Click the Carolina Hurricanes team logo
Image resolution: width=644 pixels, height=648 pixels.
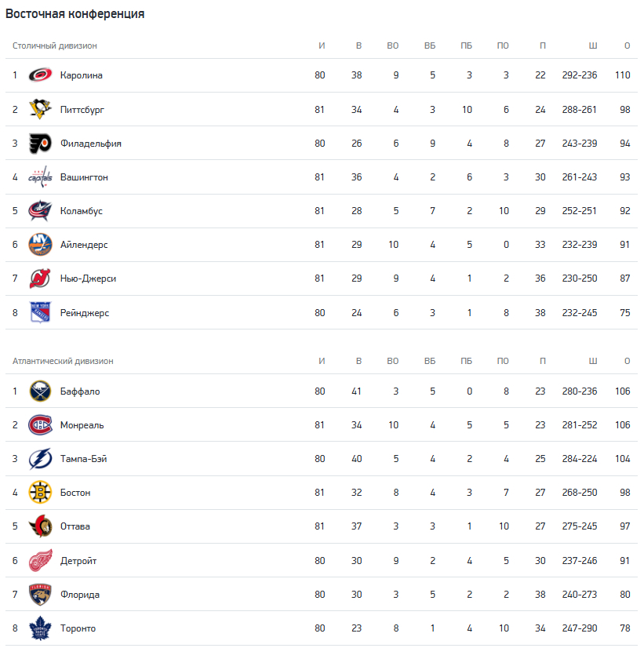(40, 75)
